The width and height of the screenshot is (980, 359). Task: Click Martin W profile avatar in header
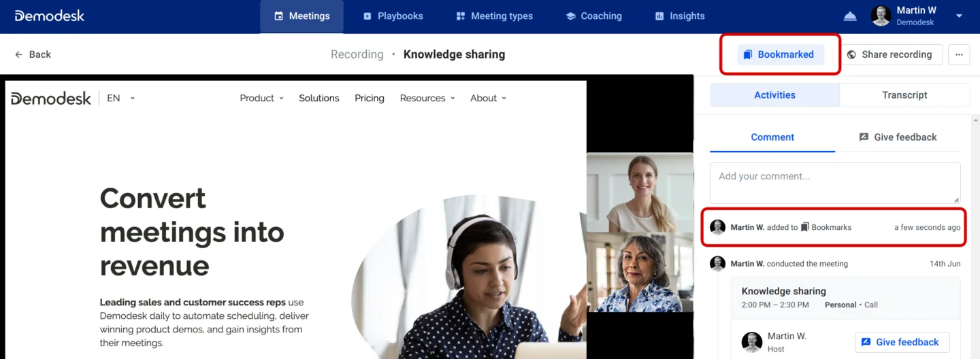tap(881, 16)
